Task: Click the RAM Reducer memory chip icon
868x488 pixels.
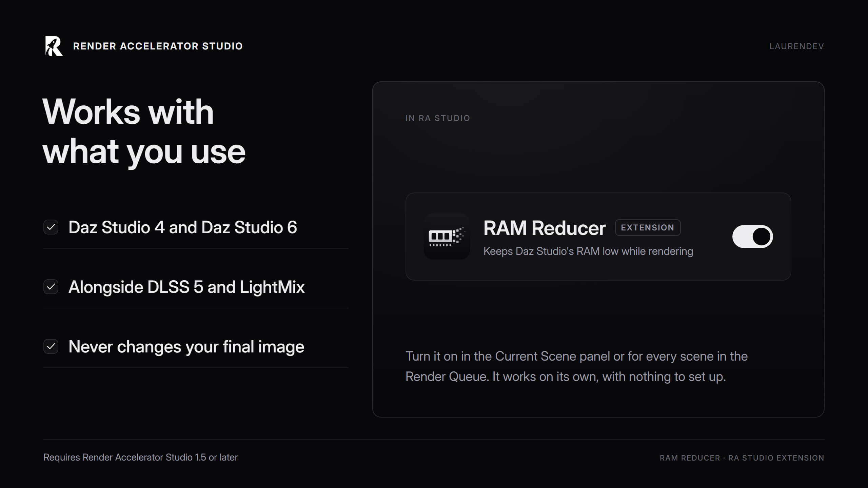Action: (447, 237)
